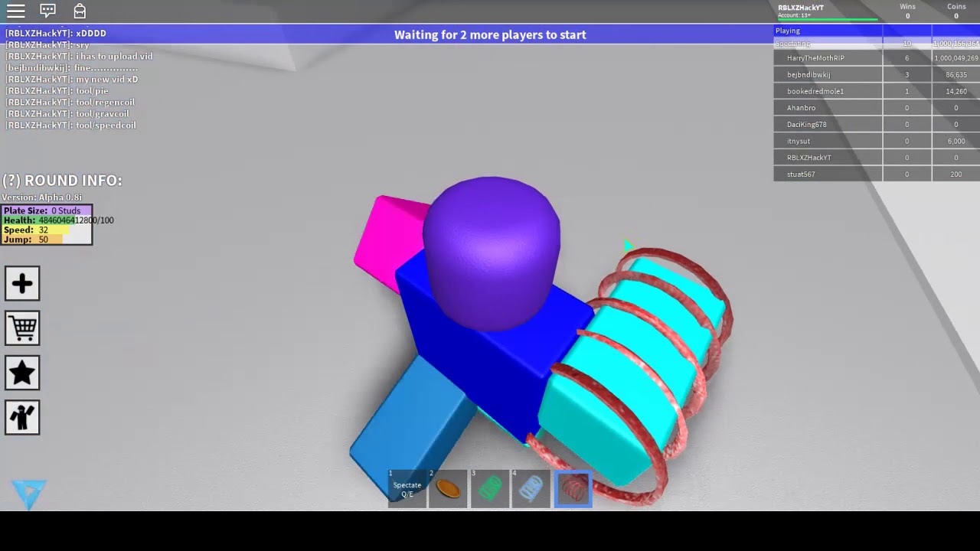Select RBLXZHackYT row in leaderboard list
Screen dimensions: 980x551
(x=828, y=158)
